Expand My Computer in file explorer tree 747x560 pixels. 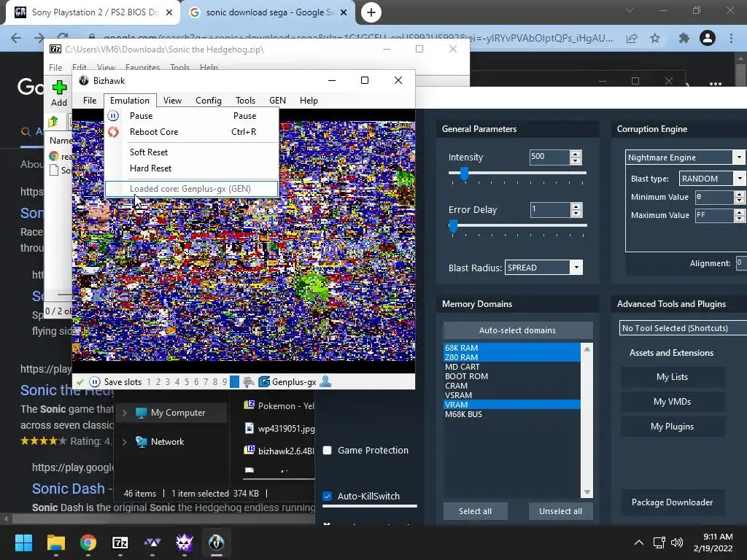tap(124, 413)
